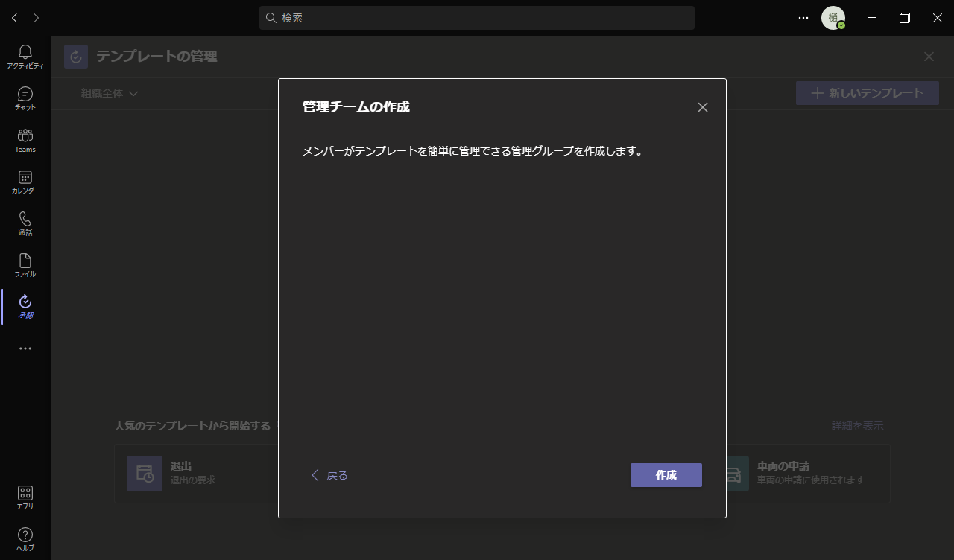This screenshot has height=560, width=954.
Task: Click the search box (検索)
Action: click(477, 18)
